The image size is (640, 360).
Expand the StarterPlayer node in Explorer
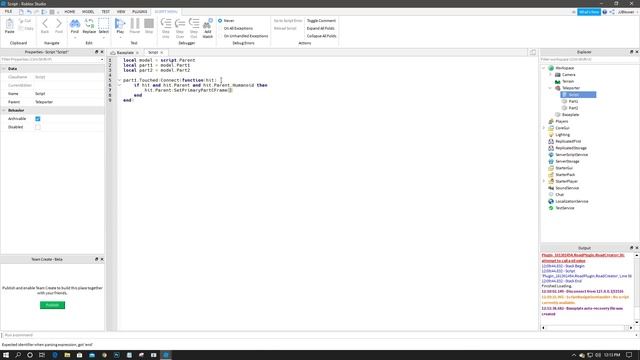pyautogui.click(x=544, y=181)
